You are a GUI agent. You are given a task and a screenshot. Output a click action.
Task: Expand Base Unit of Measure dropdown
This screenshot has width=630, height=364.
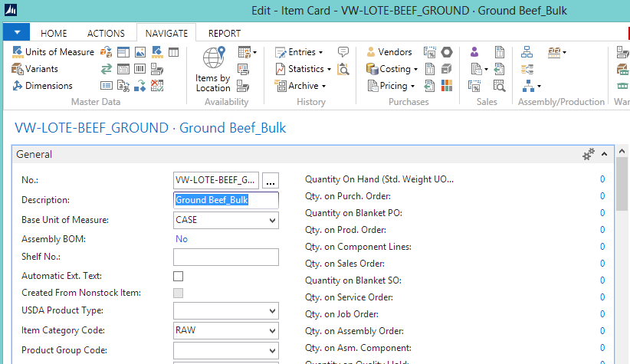272,221
